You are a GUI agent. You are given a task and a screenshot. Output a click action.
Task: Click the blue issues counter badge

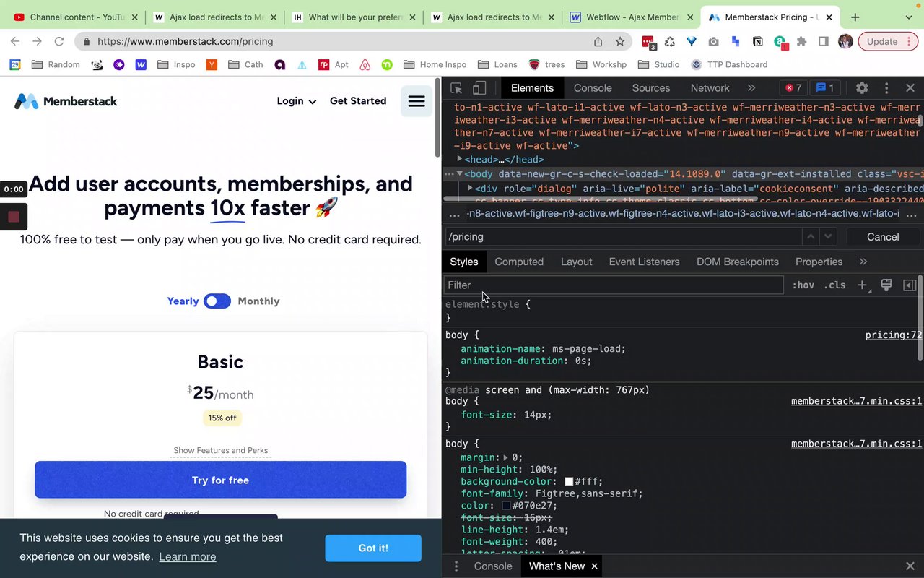(824, 88)
